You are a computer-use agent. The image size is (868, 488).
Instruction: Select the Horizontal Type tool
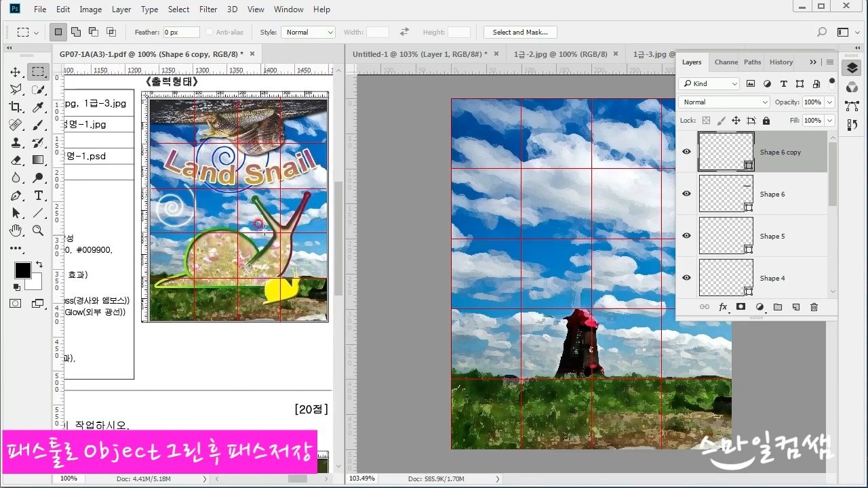38,196
